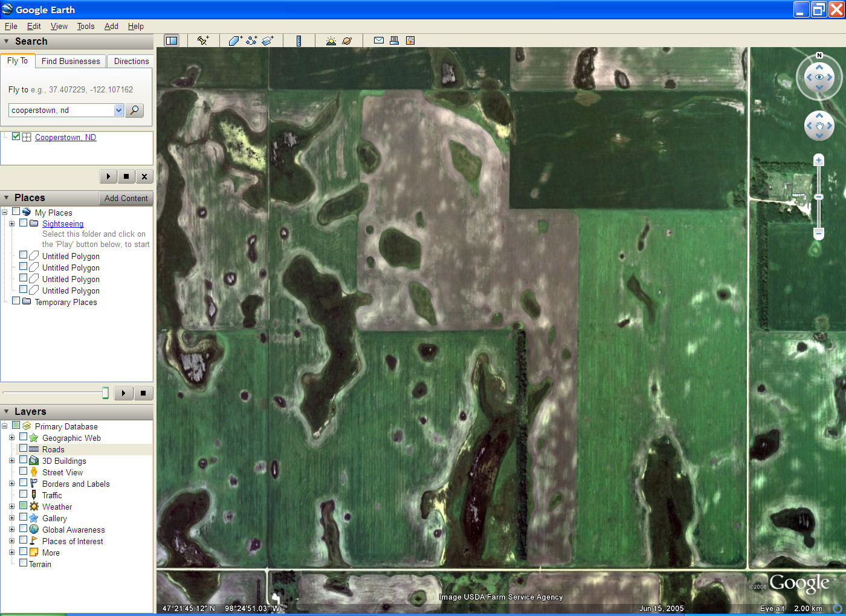Open the View menu
The height and width of the screenshot is (616, 846).
pyautogui.click(x=59, y=26)
